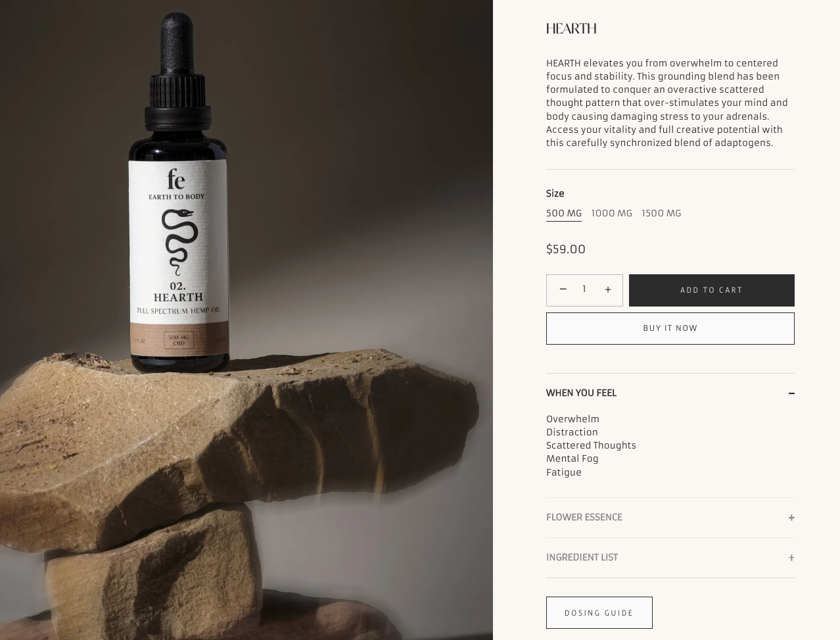Decrease quantity with the minus icon
The image size is (840, 640).
tap(563, 289)
